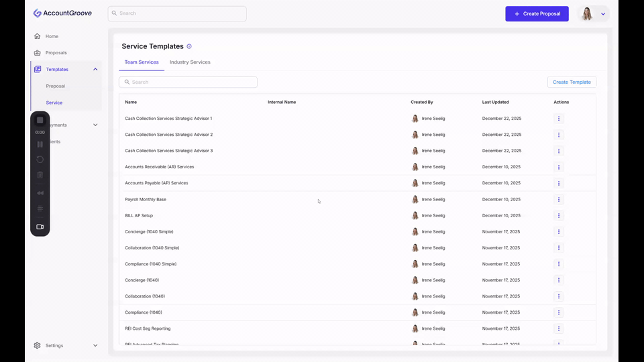This screenshot has height=362, width=644.
Task: Click the Created By column header
Action: click(422, 102)
